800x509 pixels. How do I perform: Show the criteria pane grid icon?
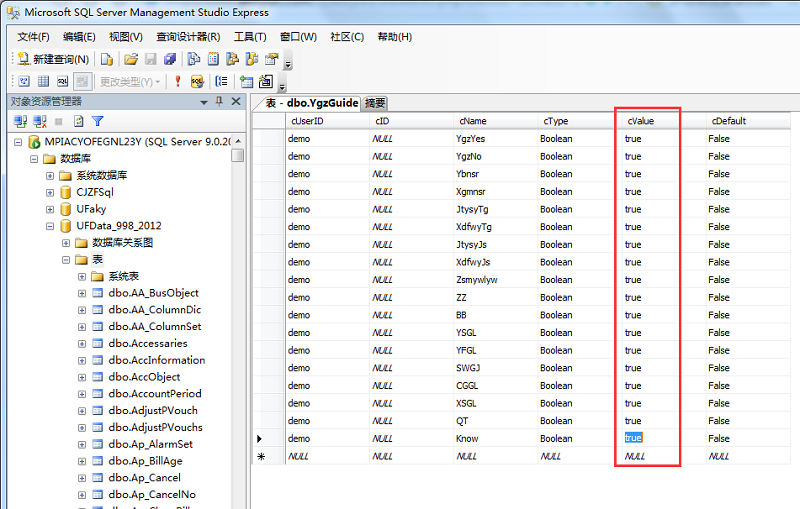click(x=43, y=81)
